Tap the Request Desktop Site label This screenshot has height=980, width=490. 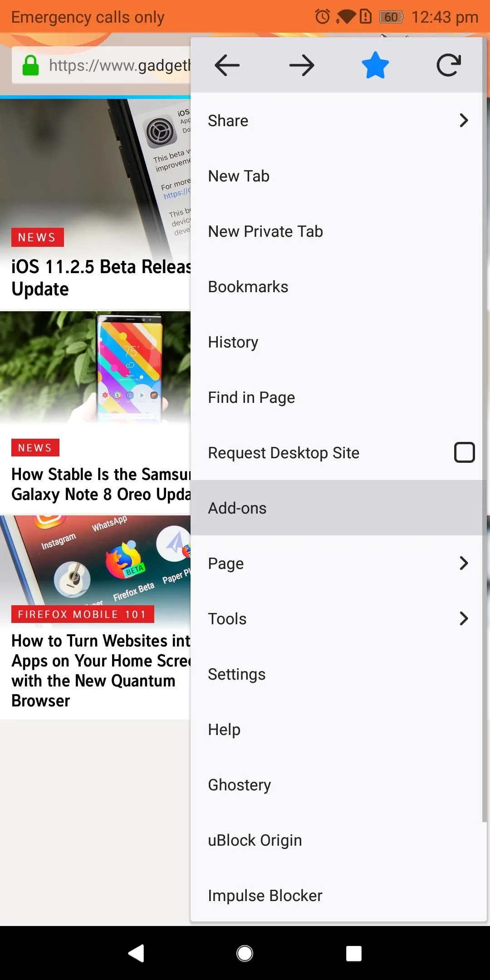284,453
